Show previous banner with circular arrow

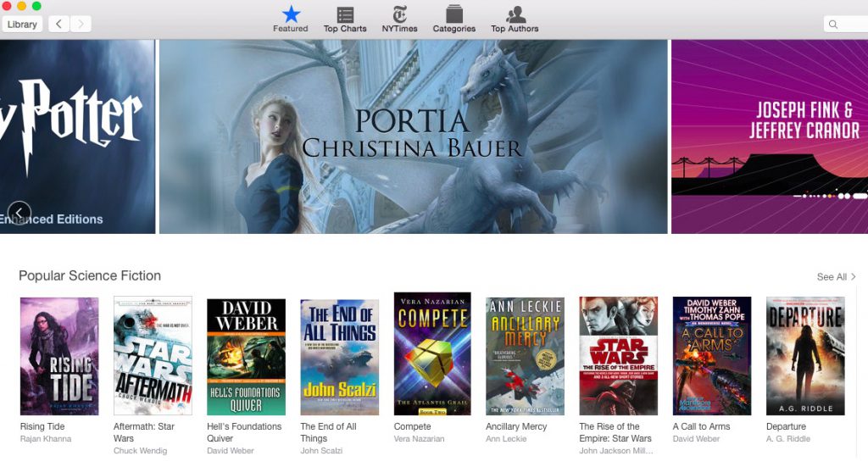19,213
